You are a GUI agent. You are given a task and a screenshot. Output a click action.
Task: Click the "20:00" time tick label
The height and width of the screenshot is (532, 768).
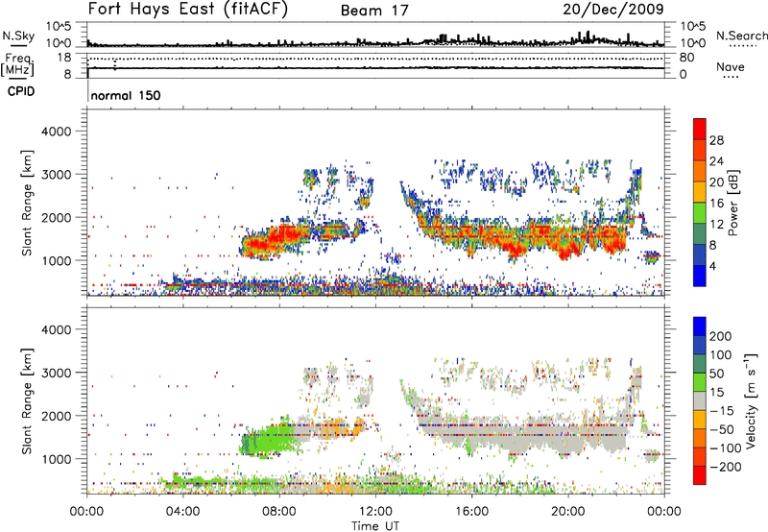[x=567, y=511]
